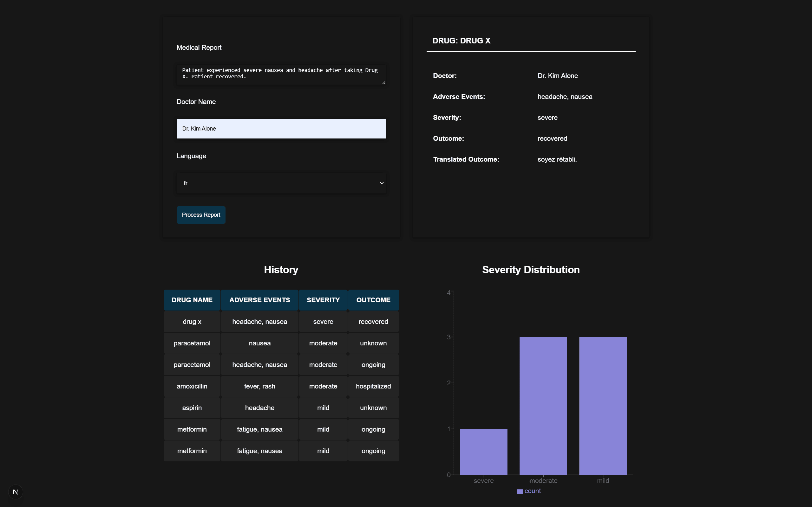Image resolution: width=812 pixels, height=507 pixels.
Task: Click the SEVERITY column header
Action: click(x=323, y=300)
